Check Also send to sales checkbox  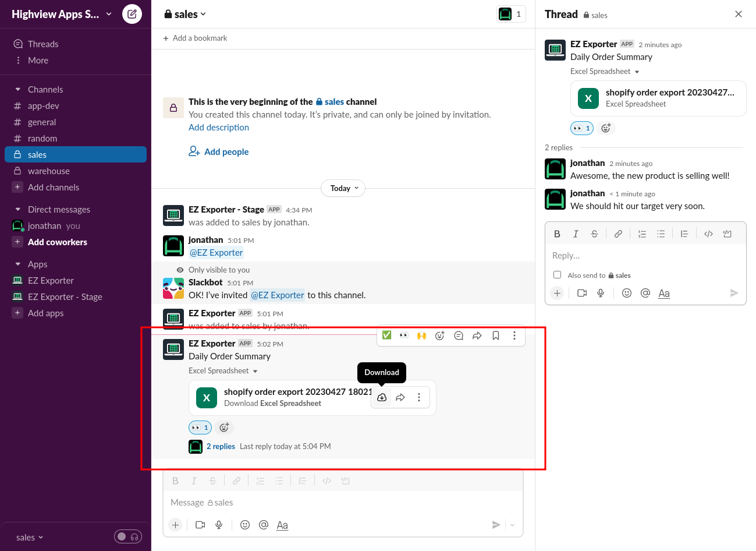click(557, 274)
